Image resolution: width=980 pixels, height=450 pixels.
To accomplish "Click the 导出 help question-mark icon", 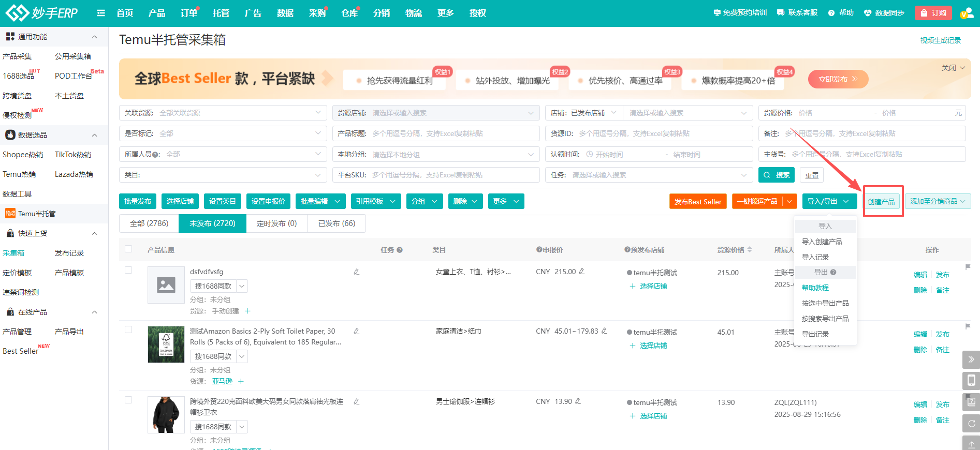I will tap(833, 272).
